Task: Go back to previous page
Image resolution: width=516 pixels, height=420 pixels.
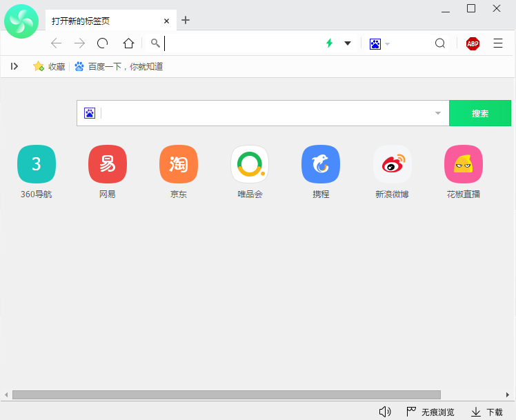Action: tap(57, 43)
